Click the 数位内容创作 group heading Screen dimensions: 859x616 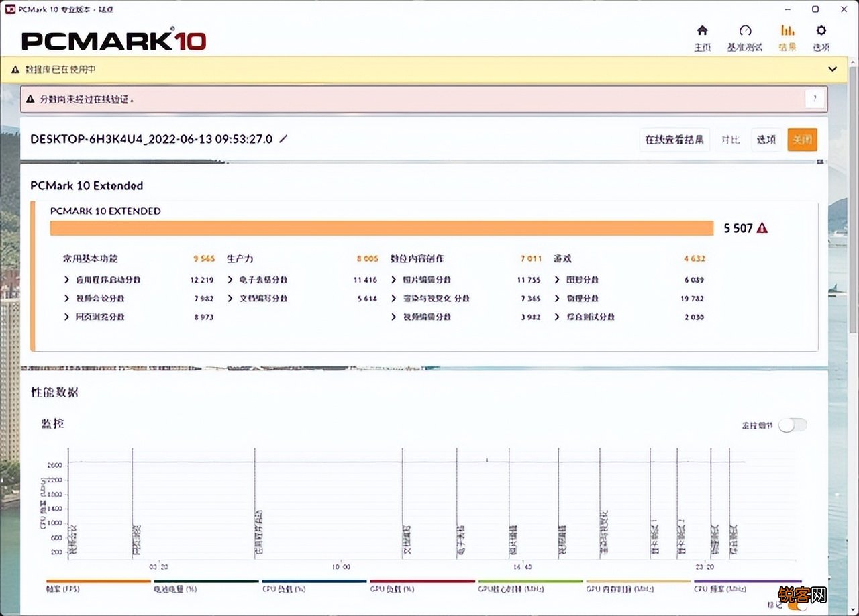click(x=417, y=258)
